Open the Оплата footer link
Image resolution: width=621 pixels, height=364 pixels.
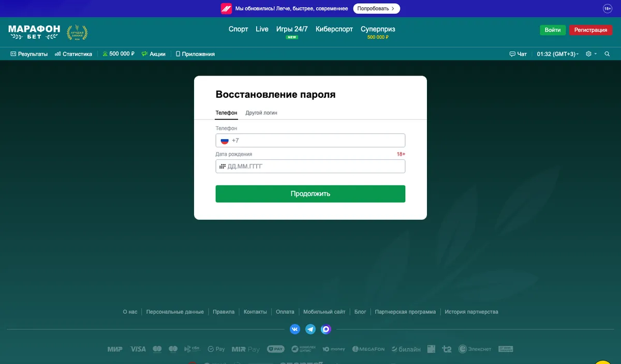pos(285,312)
